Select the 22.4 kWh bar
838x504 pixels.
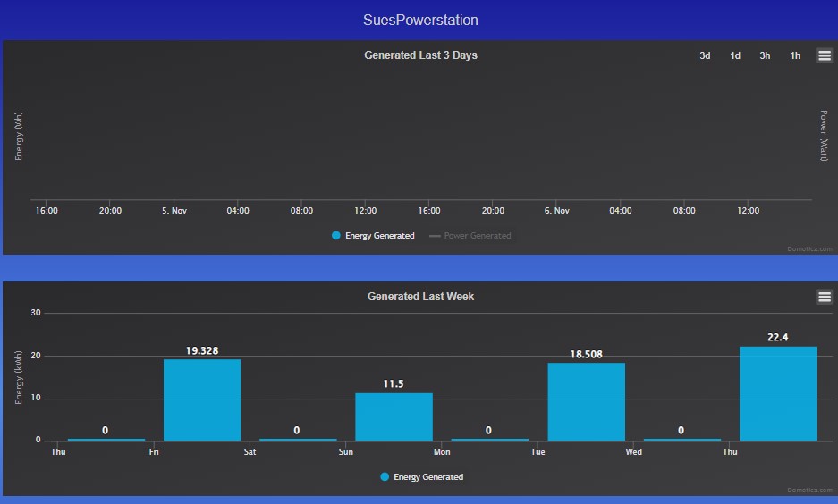[778, 393]
